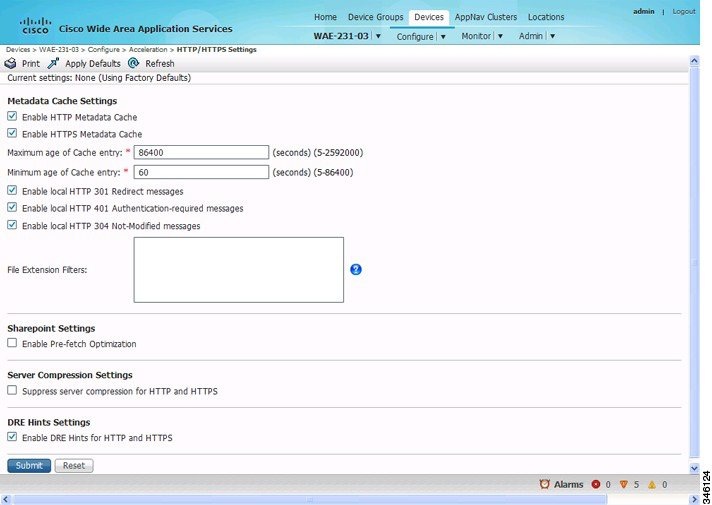Viewport: 712px width, 505px height.
Task: Expand the Configure menu arrow
Action: pos(443,36)
